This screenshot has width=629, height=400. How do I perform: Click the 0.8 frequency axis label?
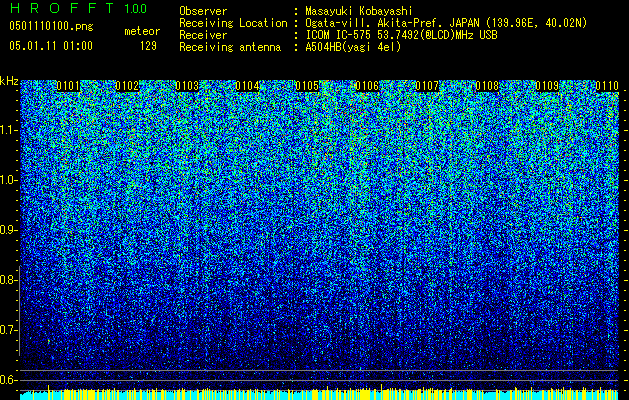pos(9,280)
